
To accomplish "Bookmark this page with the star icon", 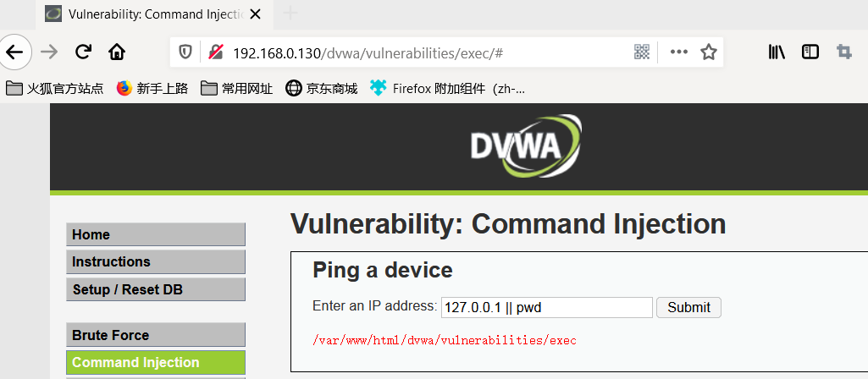I will [x=709, y=52].
